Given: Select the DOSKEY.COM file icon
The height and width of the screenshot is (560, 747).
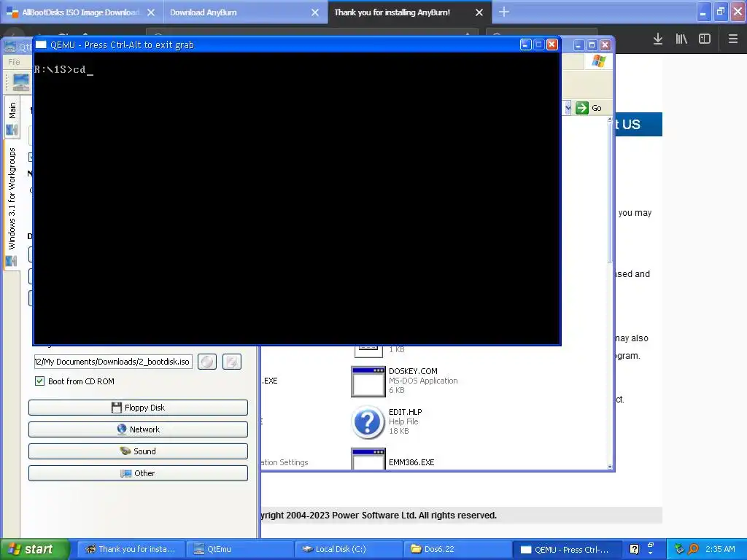Looking at the screenshot, I should pos(368,381).
